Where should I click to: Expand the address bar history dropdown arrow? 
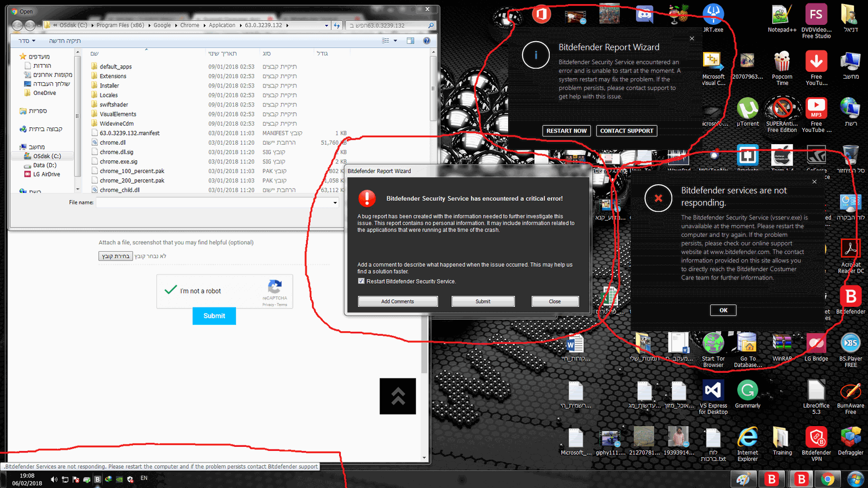(x=326, y=25)
